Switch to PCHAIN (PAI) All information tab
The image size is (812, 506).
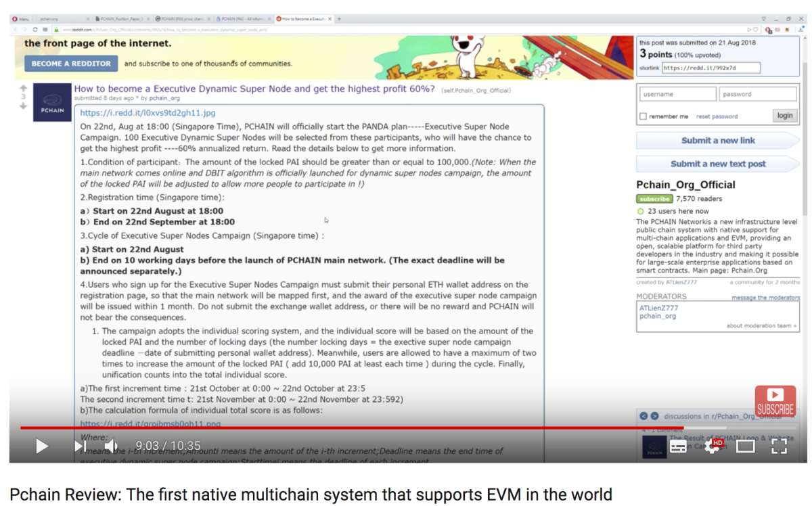tap(242, 19)
